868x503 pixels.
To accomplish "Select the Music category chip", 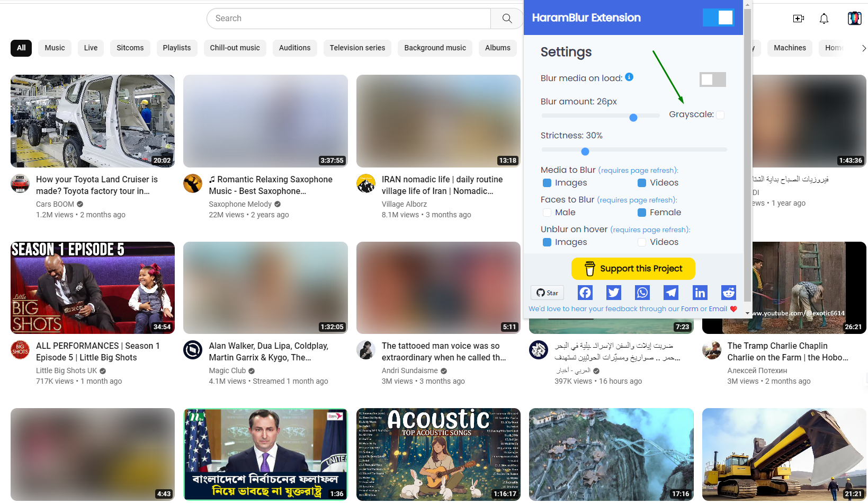I will 55,48.
